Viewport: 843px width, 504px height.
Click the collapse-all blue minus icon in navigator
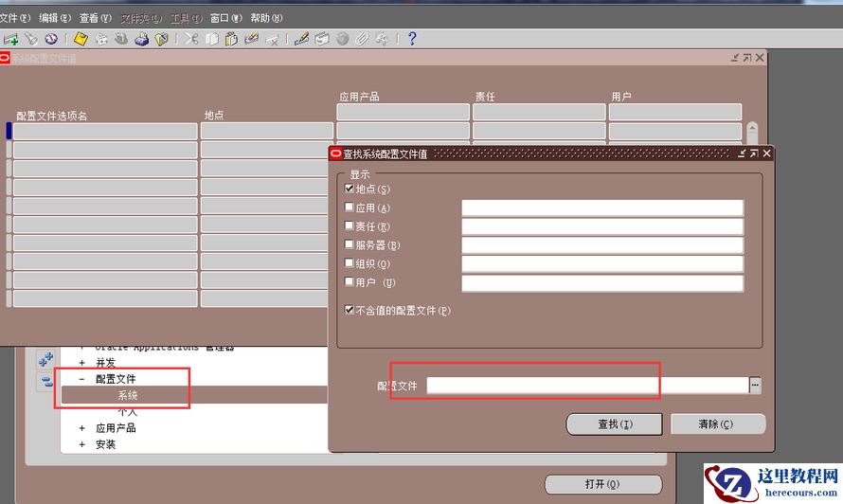pos(46,382)
